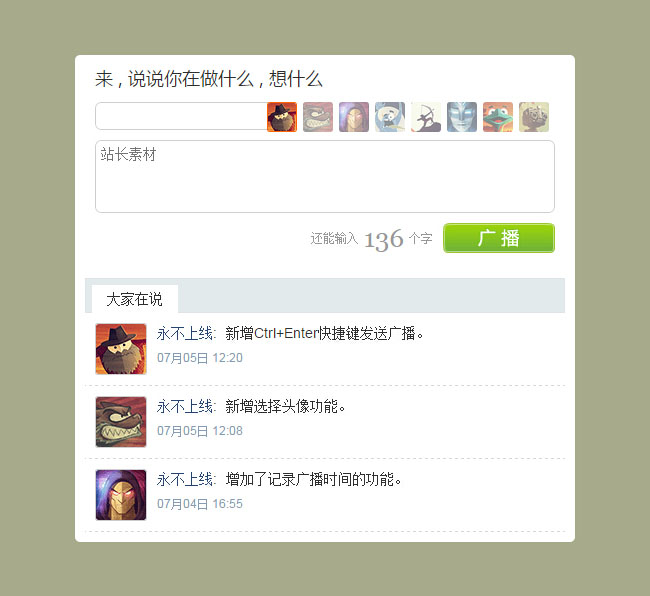Screen dimensions: 650x596
Task: Select the bearded owl with hat avatar
Action: click(x=282, y=117)
